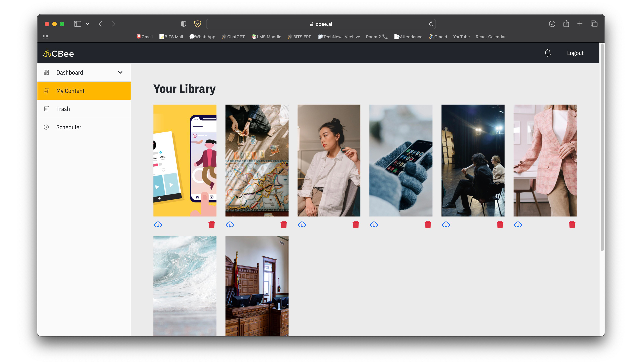Click the upload icon on fourth image
Viewport: 642px width, 364px height.
click(x=374, y=224)
